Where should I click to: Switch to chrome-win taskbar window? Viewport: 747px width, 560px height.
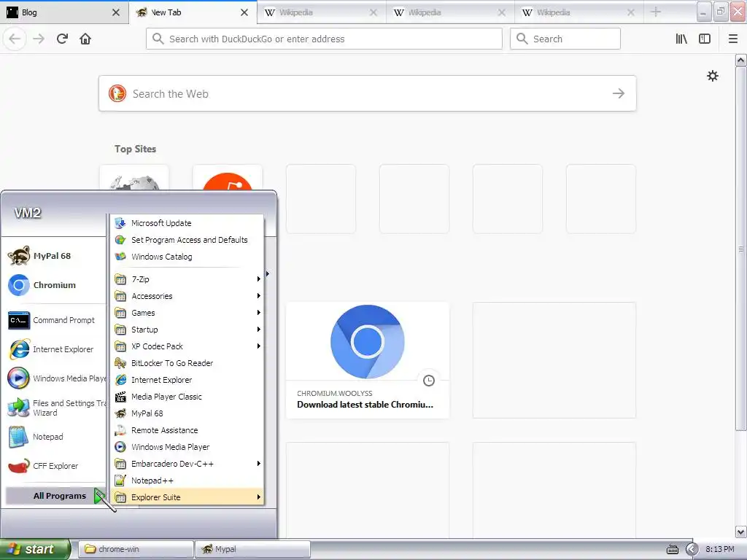136,549
